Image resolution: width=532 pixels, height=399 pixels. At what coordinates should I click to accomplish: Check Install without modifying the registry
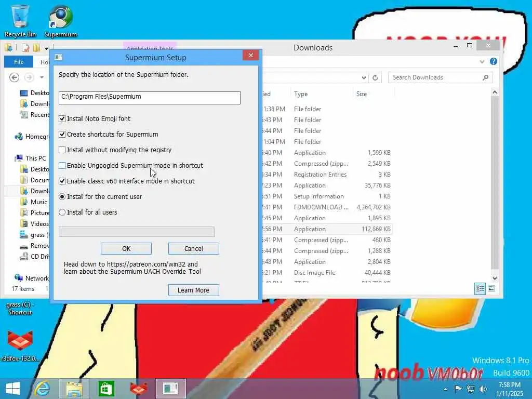point(62,150)
